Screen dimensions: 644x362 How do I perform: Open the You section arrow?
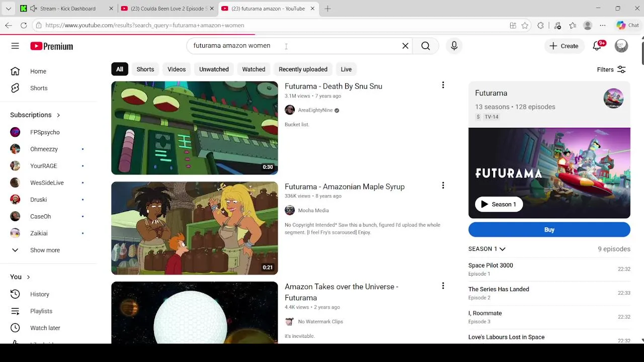[28, 277]
